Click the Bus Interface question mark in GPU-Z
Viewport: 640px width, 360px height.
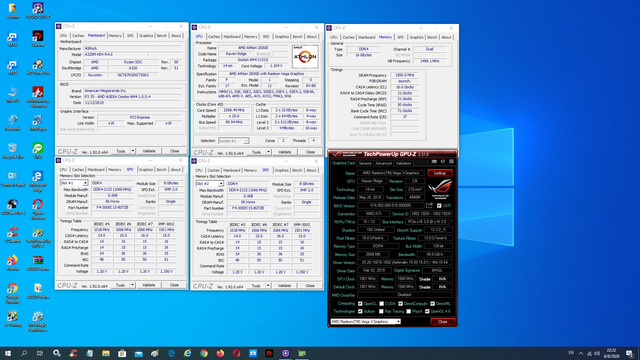coord(452,222)
